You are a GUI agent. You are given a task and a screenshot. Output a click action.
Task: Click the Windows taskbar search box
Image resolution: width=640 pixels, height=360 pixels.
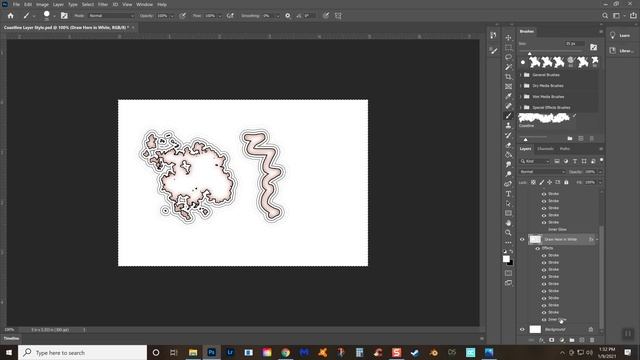(82, 353)
